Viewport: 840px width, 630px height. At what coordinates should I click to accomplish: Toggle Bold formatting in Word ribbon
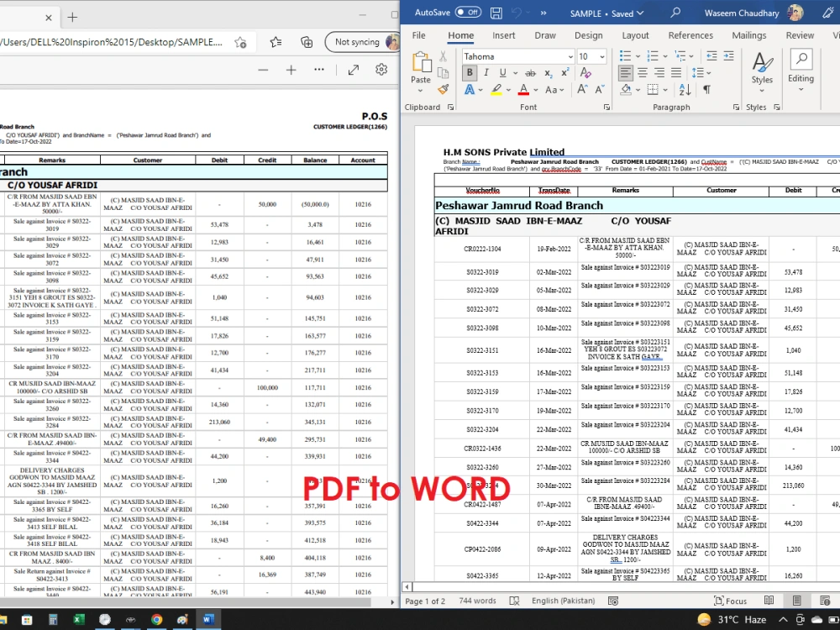[x=470, y=73]
